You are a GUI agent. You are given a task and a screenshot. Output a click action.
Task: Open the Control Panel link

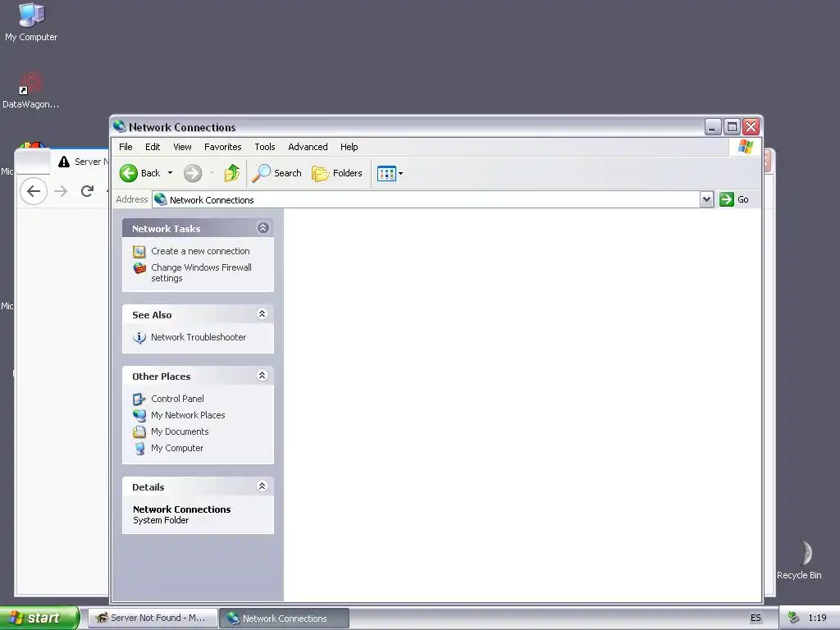coord(177,399)
